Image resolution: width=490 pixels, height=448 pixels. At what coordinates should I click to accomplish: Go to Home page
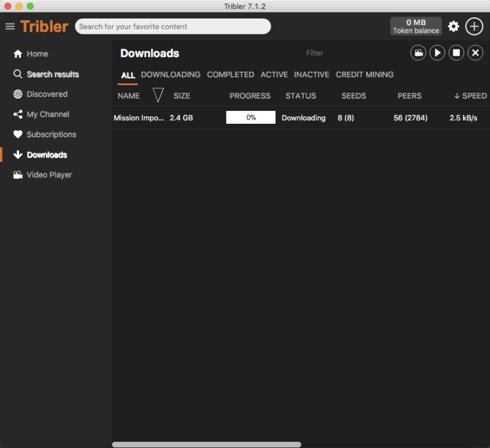click(x=37, y=54)
